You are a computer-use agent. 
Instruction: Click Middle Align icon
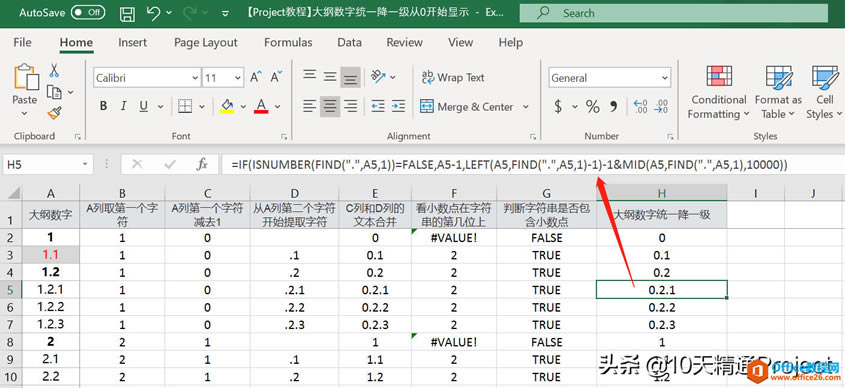point(330,77)
